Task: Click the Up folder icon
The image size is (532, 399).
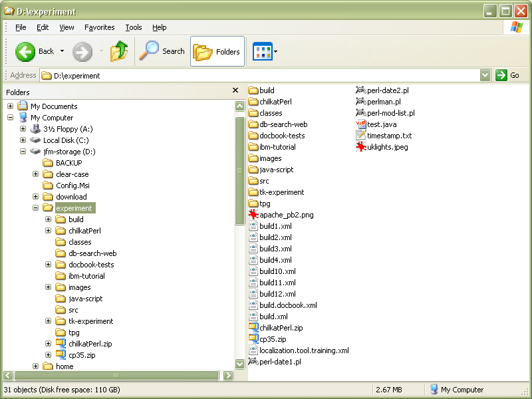Action: click(x=119, y=51)
